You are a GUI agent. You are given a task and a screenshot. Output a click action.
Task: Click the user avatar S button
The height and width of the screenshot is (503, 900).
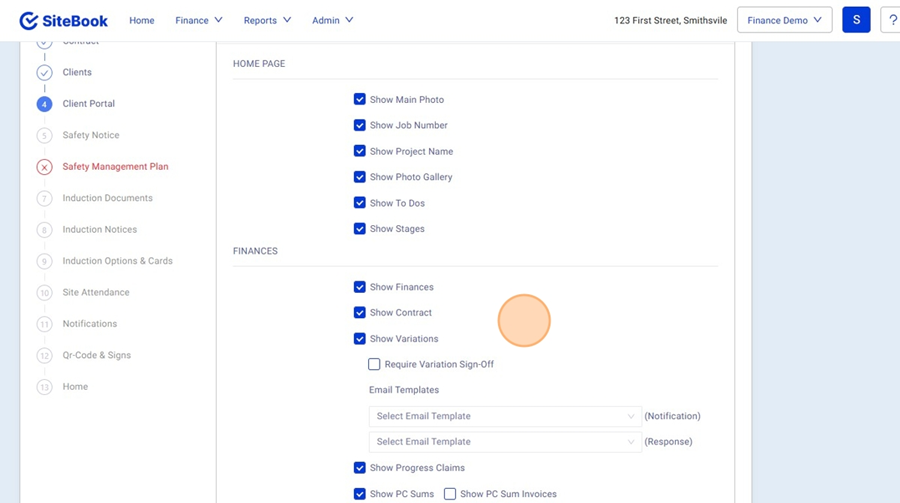(x=856, y=20)
